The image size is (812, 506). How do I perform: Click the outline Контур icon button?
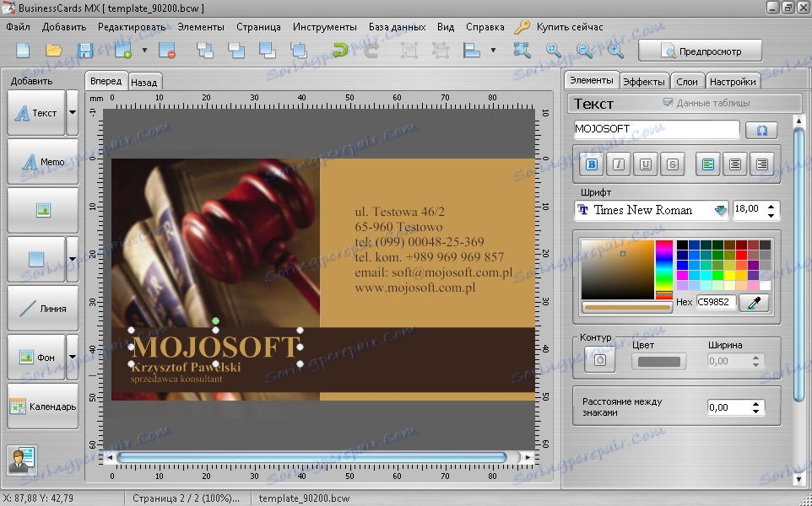(x=599, y=360)
